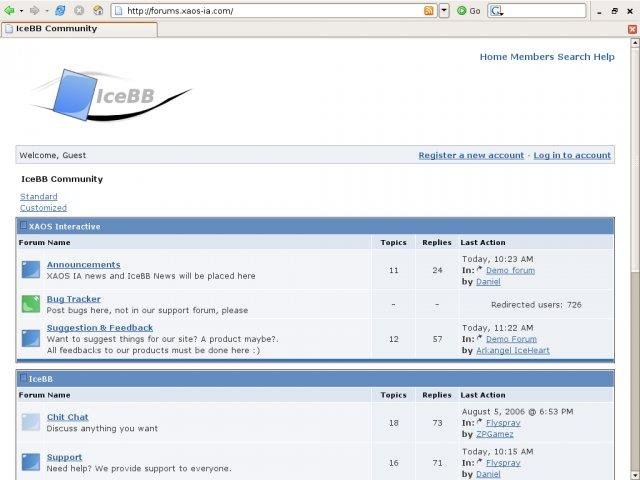640x480 pixels.
Task: Click the Chit Chat forum status icon
Action: pyautogui.click(x=31, y=422)
